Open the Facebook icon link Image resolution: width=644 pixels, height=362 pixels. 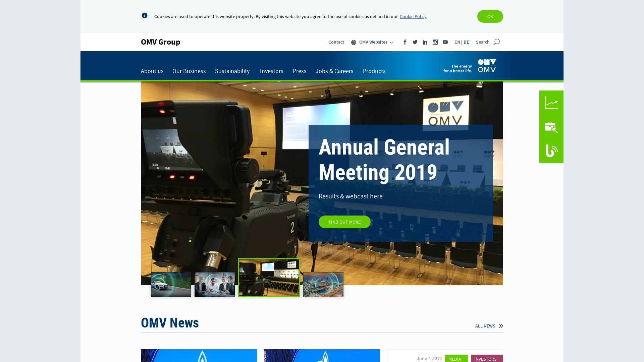coord(405,42)
